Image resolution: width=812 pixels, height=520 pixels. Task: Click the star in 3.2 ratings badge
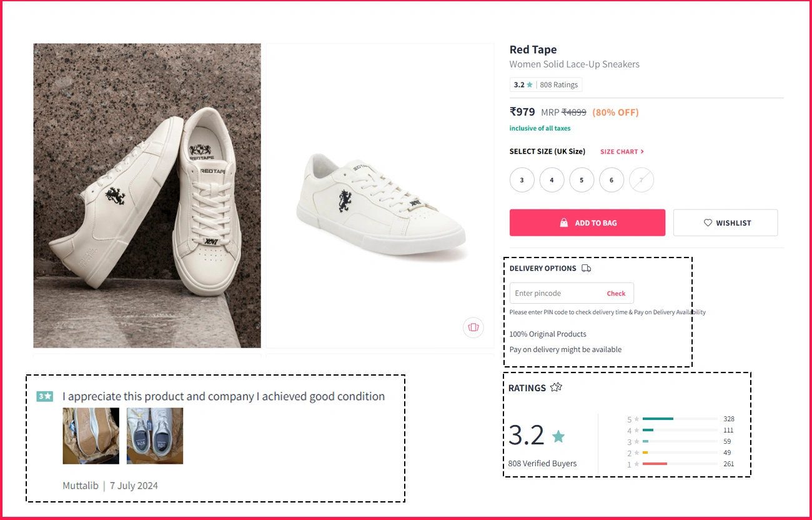(x=530, y=85)
